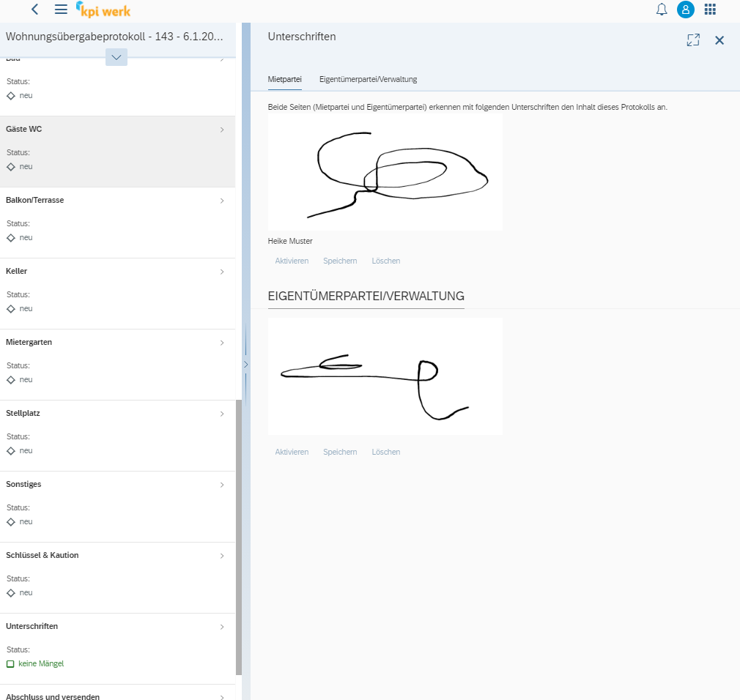Select the Abschluss und versenden item

[117, 693]
